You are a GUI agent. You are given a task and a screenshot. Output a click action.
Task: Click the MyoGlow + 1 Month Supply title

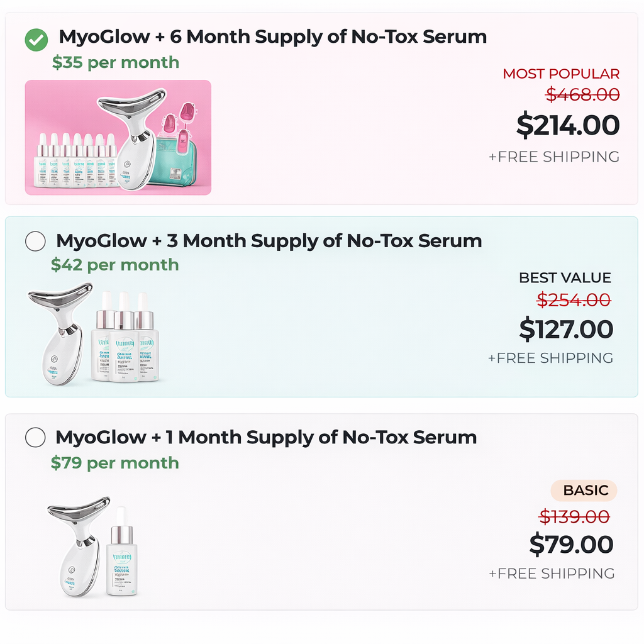pyautogui.click(x=266, y=437)
